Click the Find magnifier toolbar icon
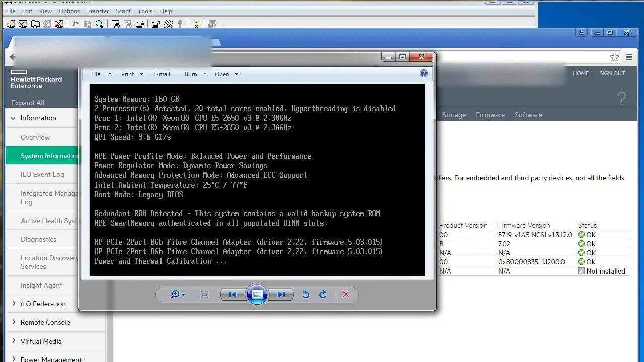 (100, 24)
